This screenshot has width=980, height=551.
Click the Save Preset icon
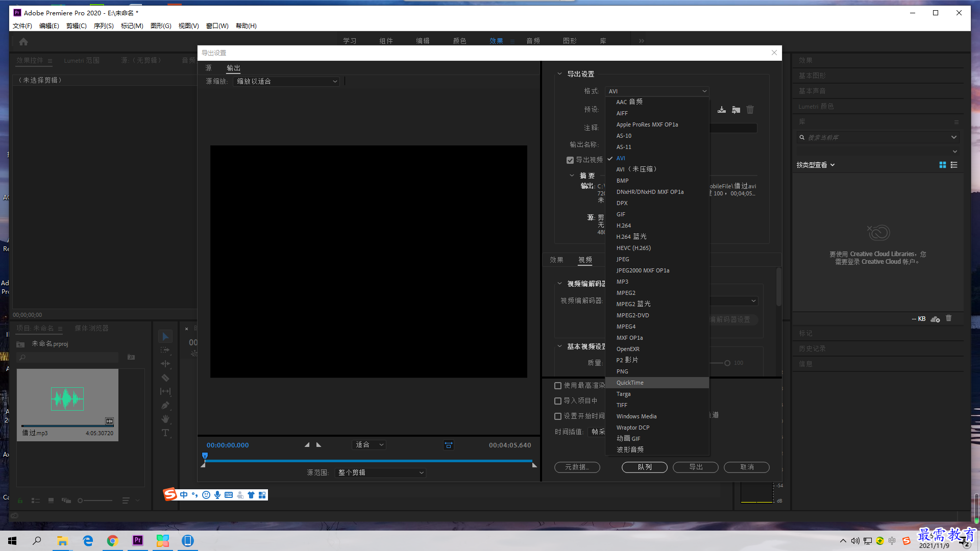(722, 110)
